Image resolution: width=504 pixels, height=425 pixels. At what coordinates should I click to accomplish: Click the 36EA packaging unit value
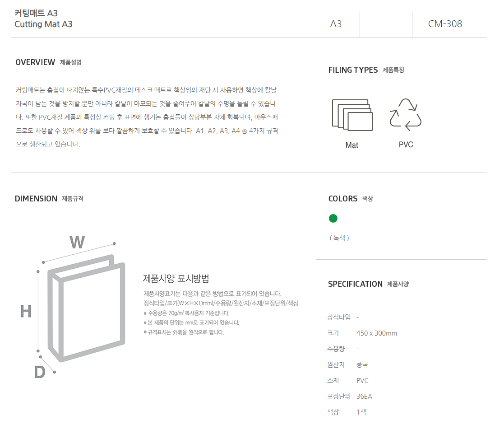(364, 397)
